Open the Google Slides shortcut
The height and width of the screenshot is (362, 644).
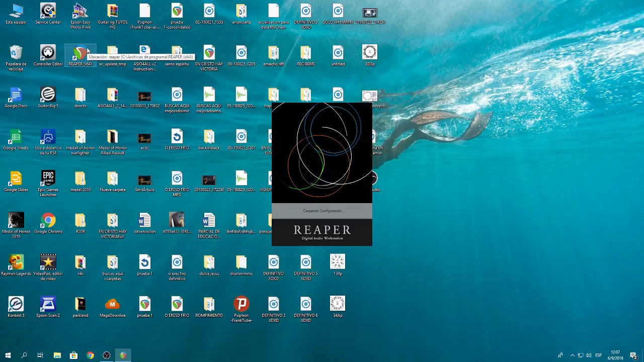pos(16,182)
